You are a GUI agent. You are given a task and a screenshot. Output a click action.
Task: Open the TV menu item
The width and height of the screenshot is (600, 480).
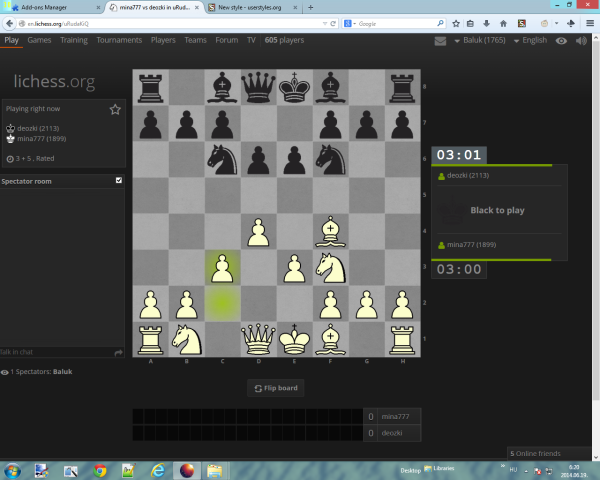pos(251,40)
